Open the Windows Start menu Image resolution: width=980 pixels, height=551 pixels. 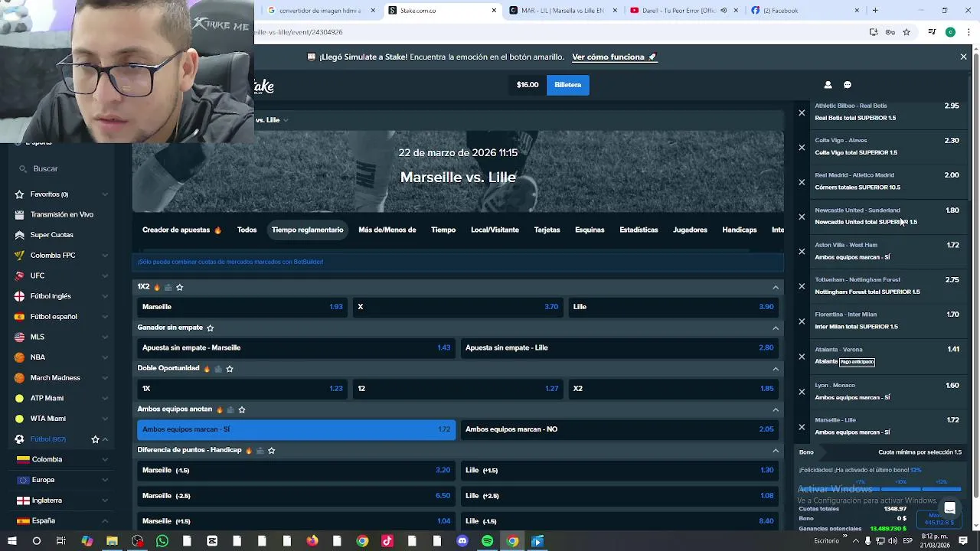pyautogui.click(x=11, y=541)
